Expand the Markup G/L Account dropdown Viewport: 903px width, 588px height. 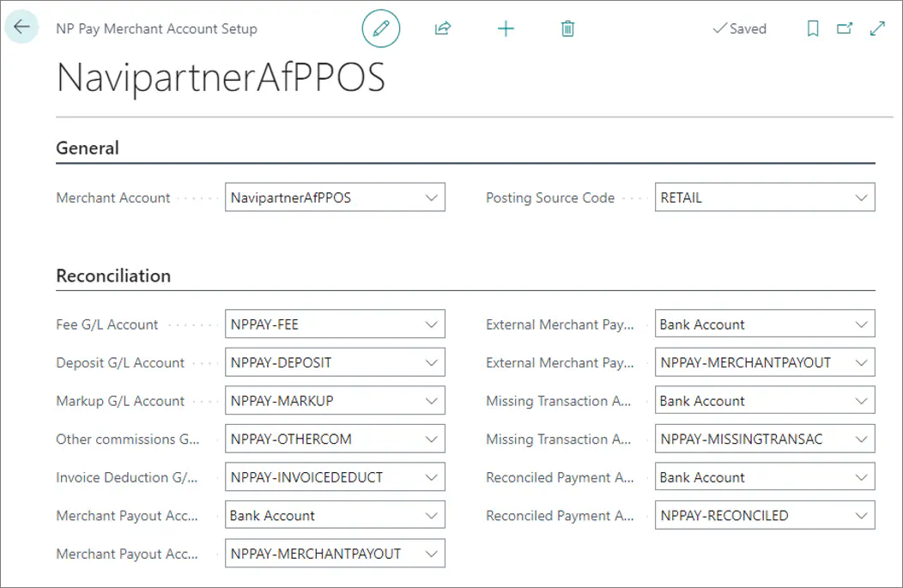click(432, 401)
